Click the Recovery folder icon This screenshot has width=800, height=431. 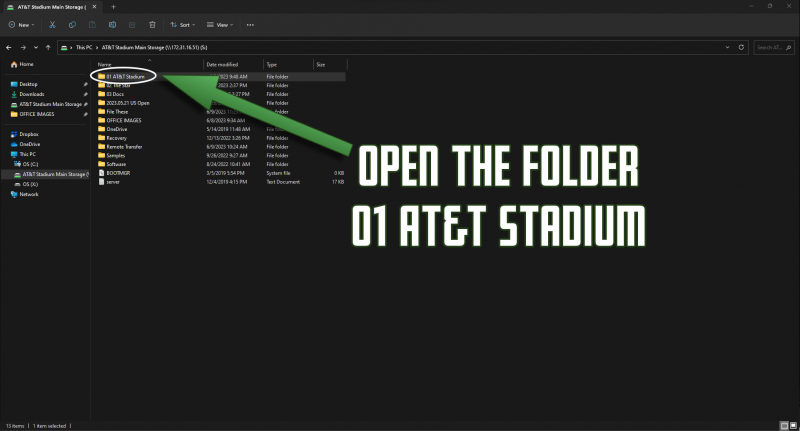point(101,138)
